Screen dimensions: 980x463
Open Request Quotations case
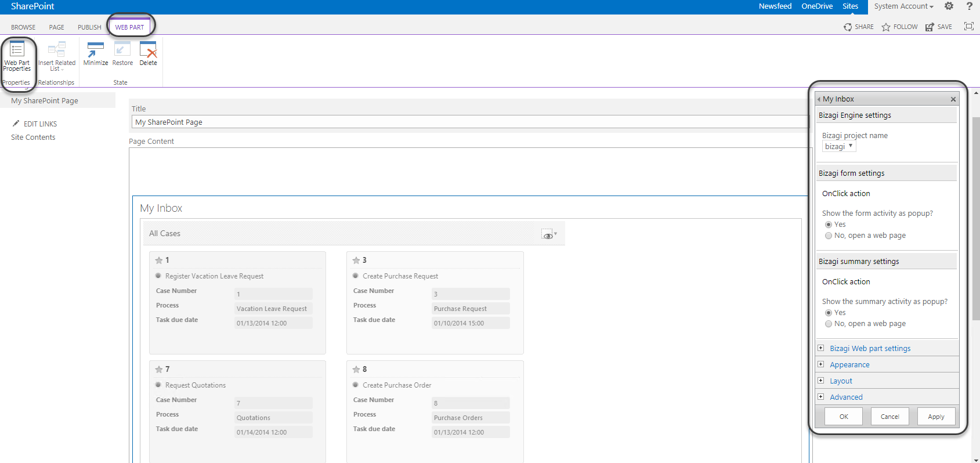(196, 385)
